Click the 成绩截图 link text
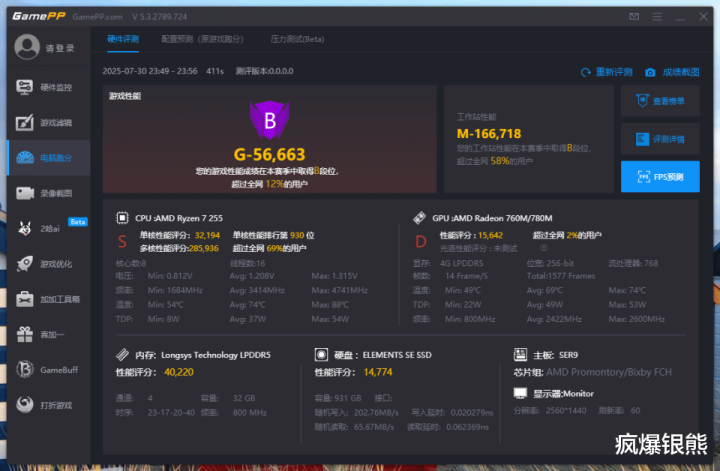The image size is (720, 471). tap(681, 72)
